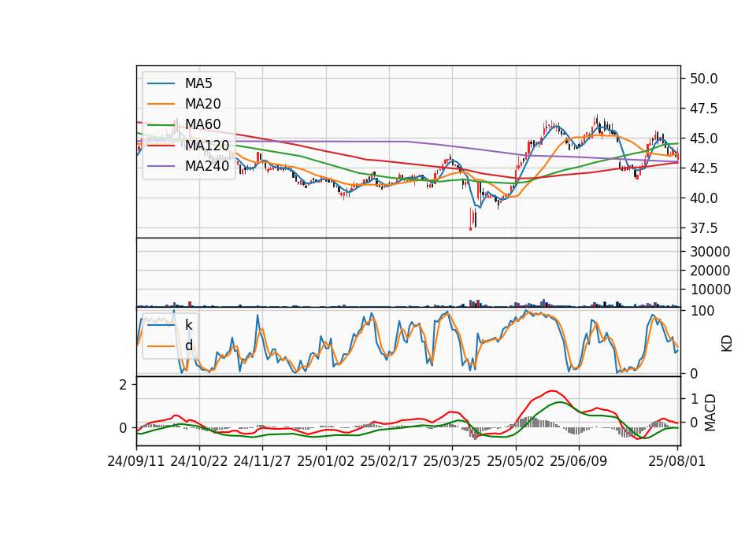Click the 25/08/01 date axis label
Image resolution: width=756 pixels, height=543 pixels.
[x=677, y=461]
